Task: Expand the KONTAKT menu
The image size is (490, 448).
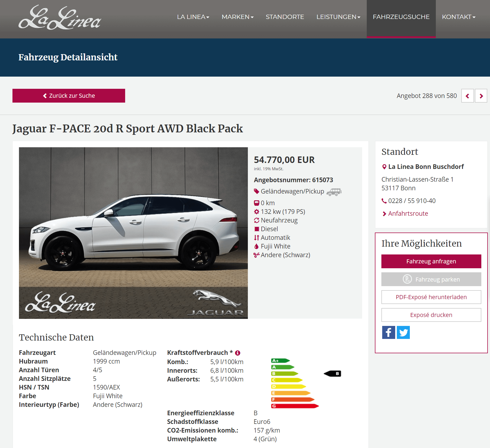Action: [459, 17]
